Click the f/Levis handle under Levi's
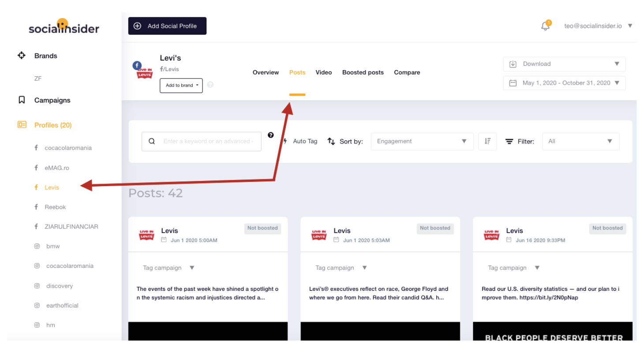 click(x=169, y=69)
